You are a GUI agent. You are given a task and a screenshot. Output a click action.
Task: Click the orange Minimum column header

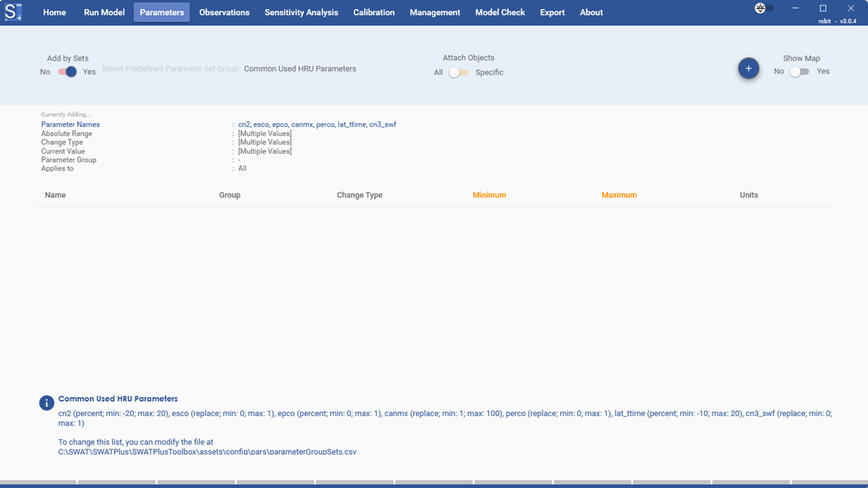coord(490,195)
